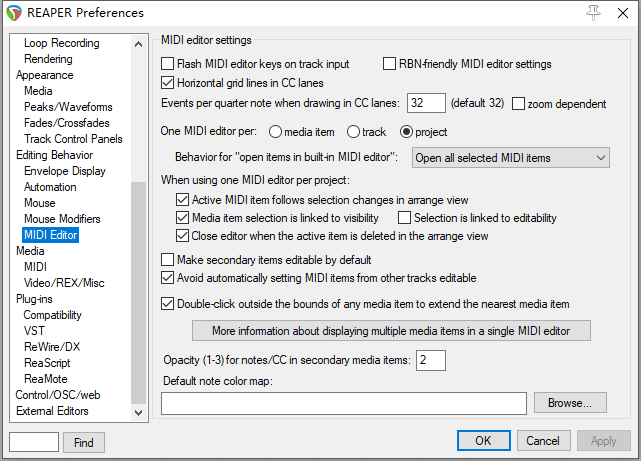
Task: Choose one MIDI editor per track
Action: tap(353, 132)
